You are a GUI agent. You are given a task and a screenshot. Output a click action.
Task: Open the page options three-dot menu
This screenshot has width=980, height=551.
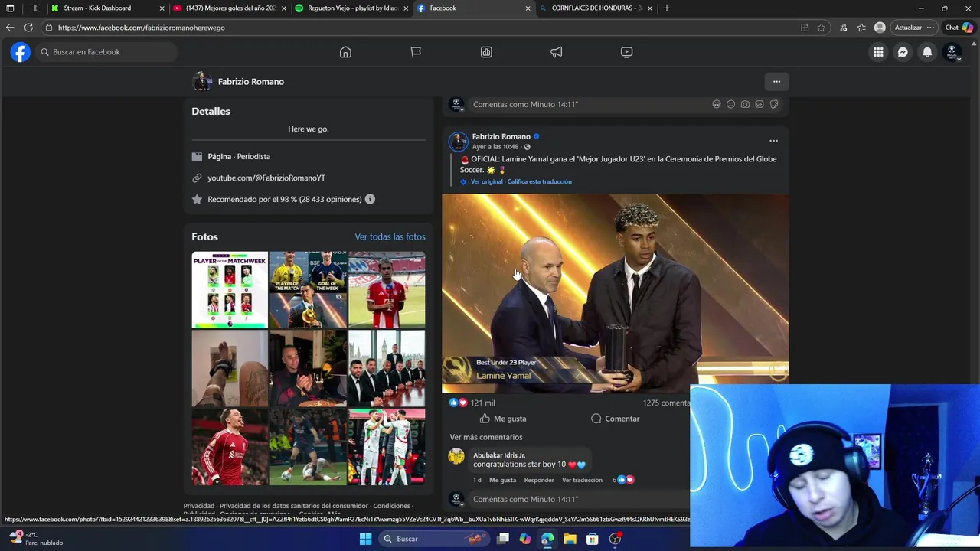tap(776, 82)
